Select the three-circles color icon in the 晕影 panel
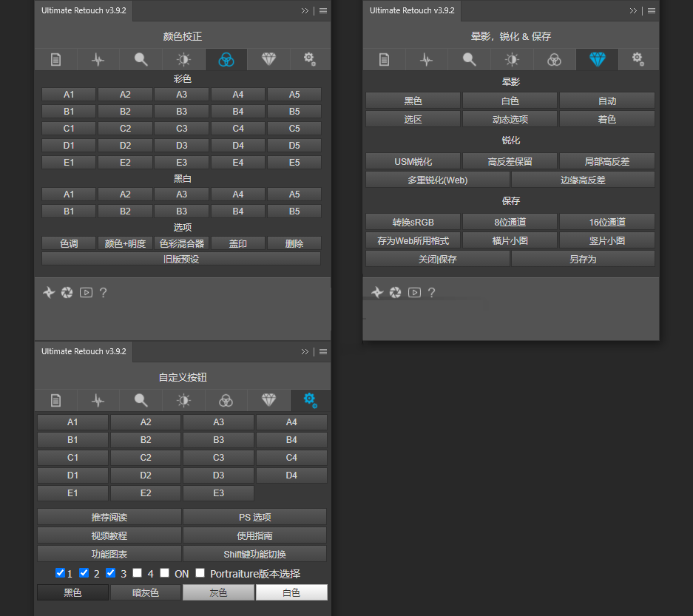Image resolution: width=693 pixels, height=616 pixels. coord(554,60)
